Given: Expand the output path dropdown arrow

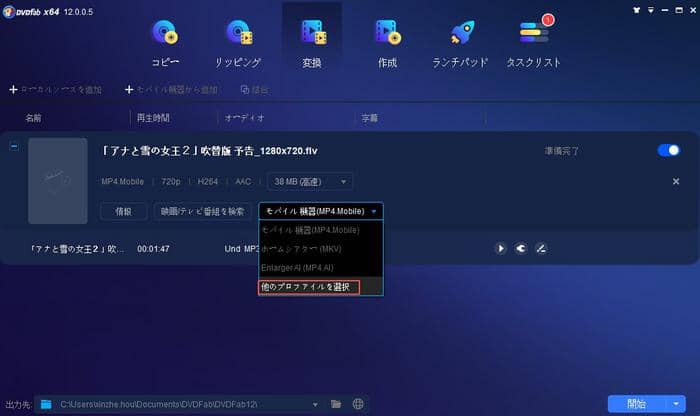Looking at the screenshot, I should click(x=315, y=404).
